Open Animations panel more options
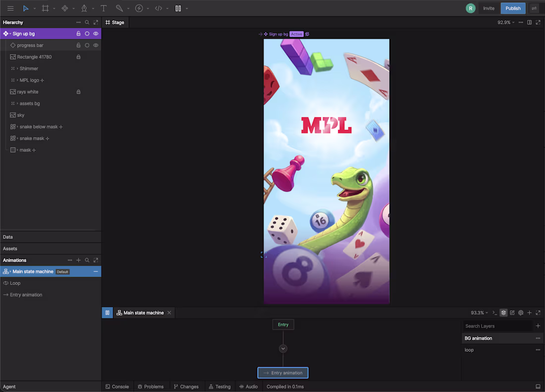The width and height of the screenshot is (545, 392). tap(70, 260)
